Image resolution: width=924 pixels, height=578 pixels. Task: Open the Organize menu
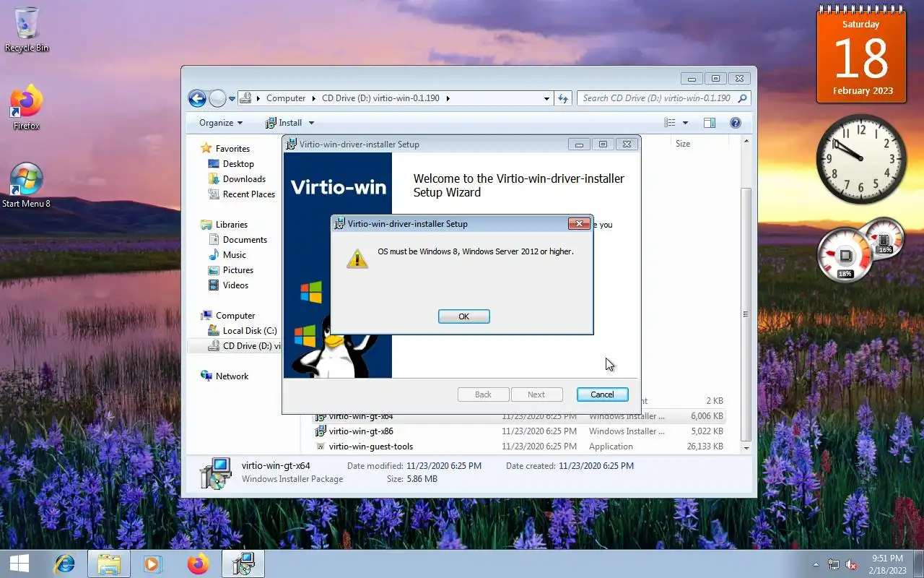coord(221,123)
